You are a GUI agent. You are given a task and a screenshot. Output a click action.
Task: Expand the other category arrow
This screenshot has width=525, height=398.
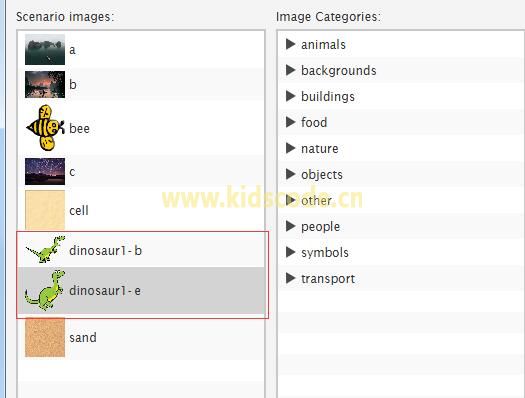[x=290, y=200]
